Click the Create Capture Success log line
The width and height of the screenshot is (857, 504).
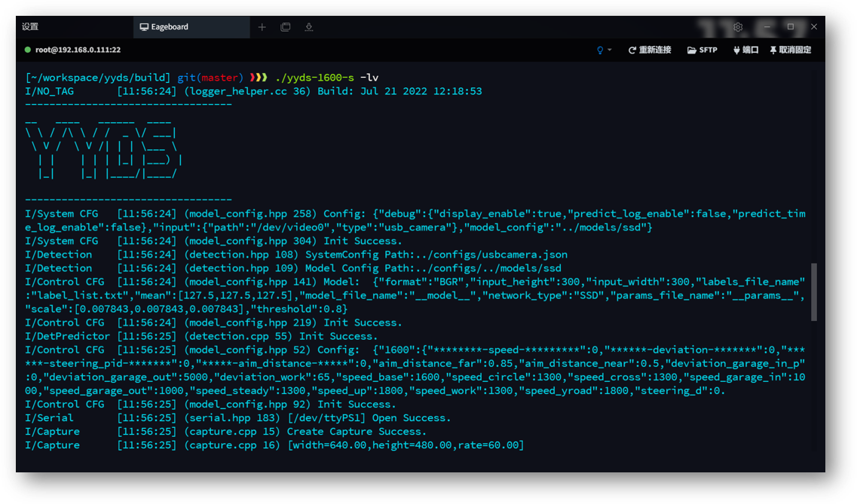tap(225, 432)
